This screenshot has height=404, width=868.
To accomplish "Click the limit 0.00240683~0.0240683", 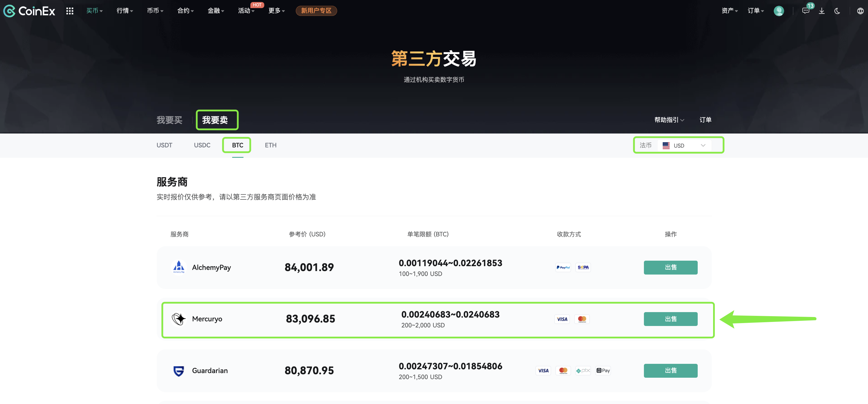I will click(x=450, y=314).
